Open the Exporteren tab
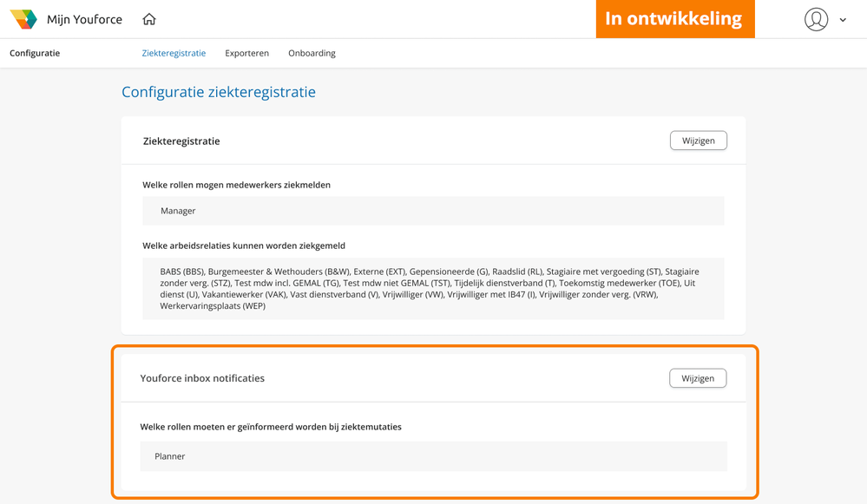 click(x=246, y=53)
